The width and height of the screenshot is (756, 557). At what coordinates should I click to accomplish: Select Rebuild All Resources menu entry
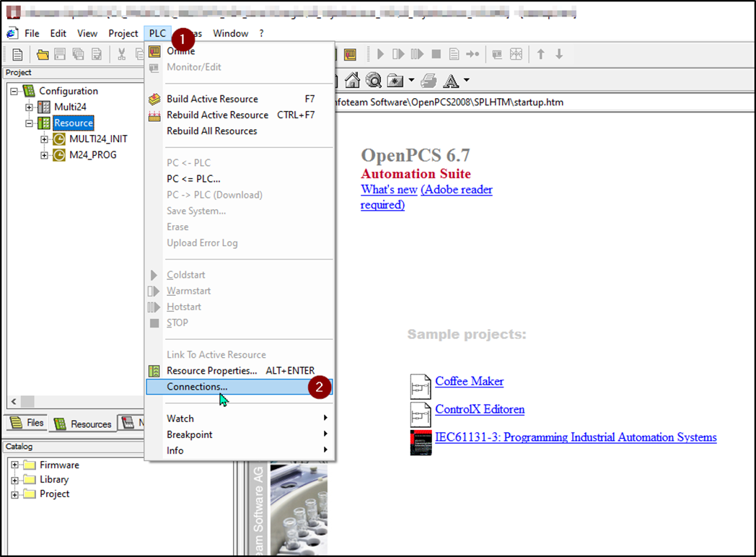239,131
